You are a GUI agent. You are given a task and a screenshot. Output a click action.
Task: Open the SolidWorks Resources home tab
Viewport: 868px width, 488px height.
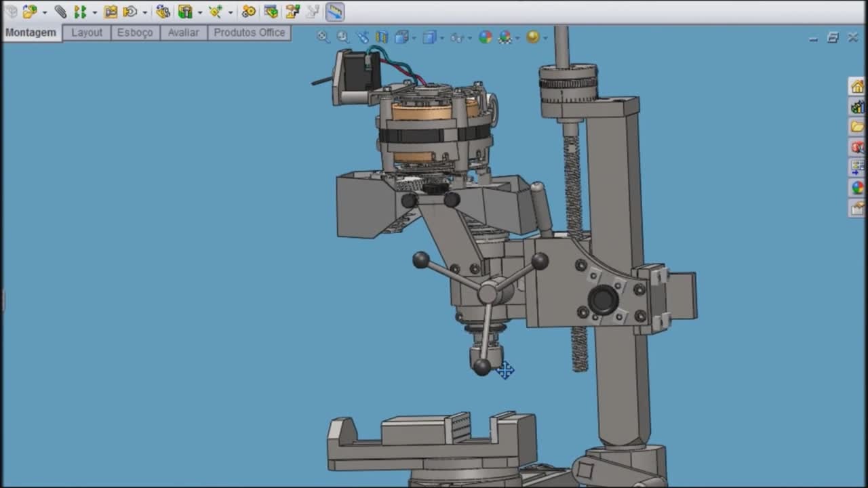[857, 86]
